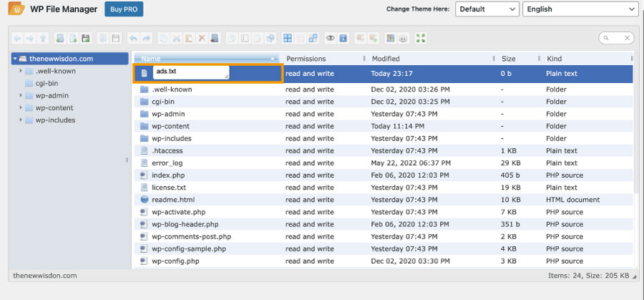This screenshot has width=644, height=300.
Task: Select the wp-blog-header.php file row
Action: click(x=383, y=224)
